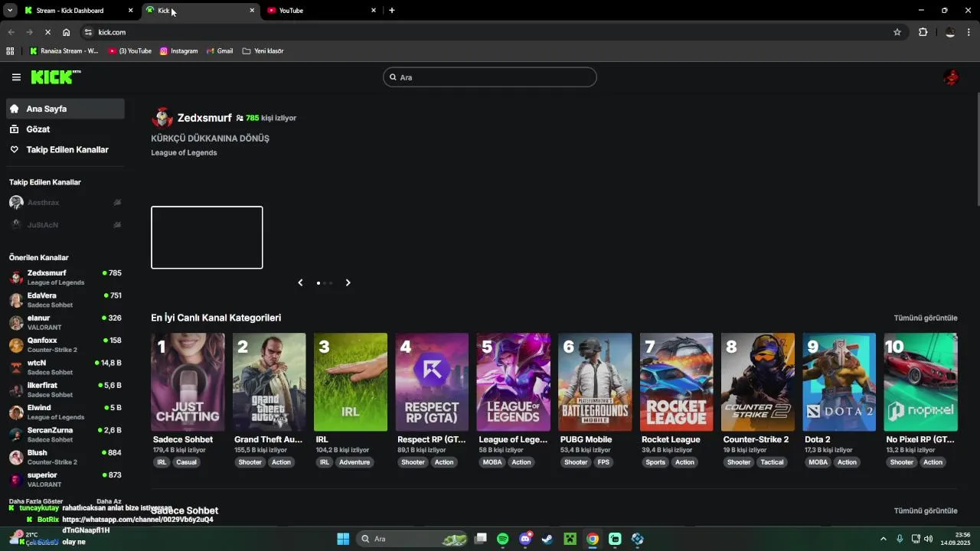Open the hamburger sidebar menu
The width and height of the screenshot is (980, 551).
pyautogui.click(x=16, y=77)
